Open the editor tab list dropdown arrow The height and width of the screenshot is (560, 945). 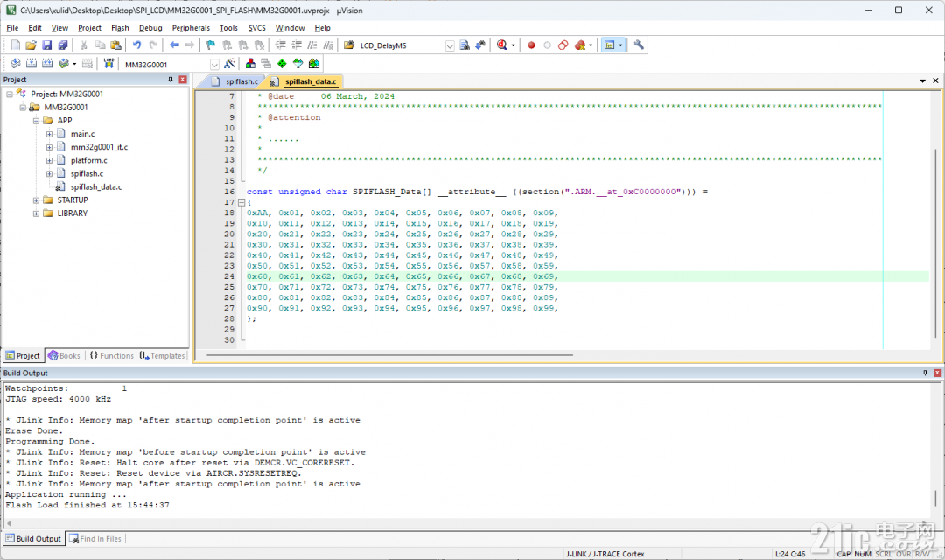[x=923, y=80]
